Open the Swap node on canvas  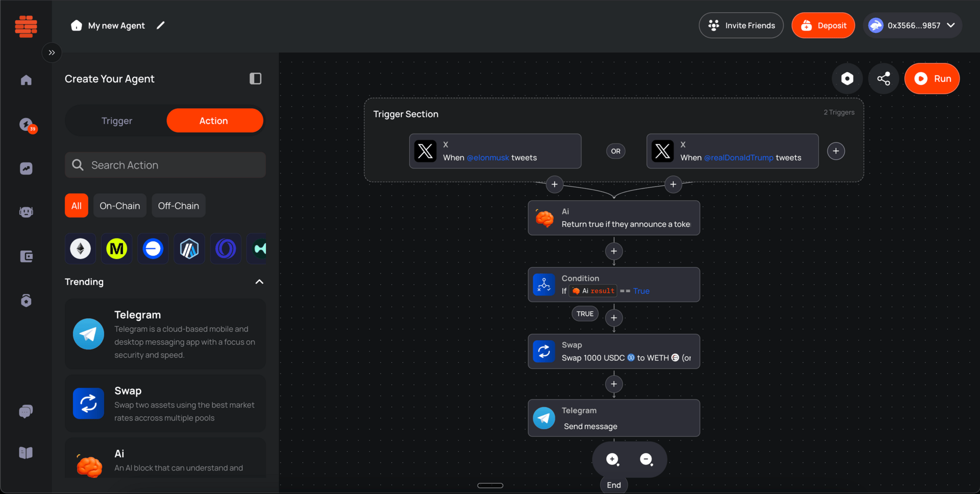pos(614,351)
